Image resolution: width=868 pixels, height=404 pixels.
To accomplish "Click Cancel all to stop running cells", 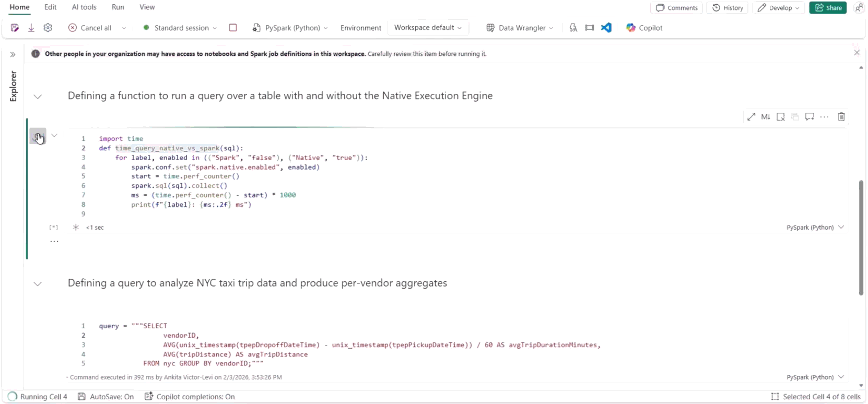I will coord(90,28).
